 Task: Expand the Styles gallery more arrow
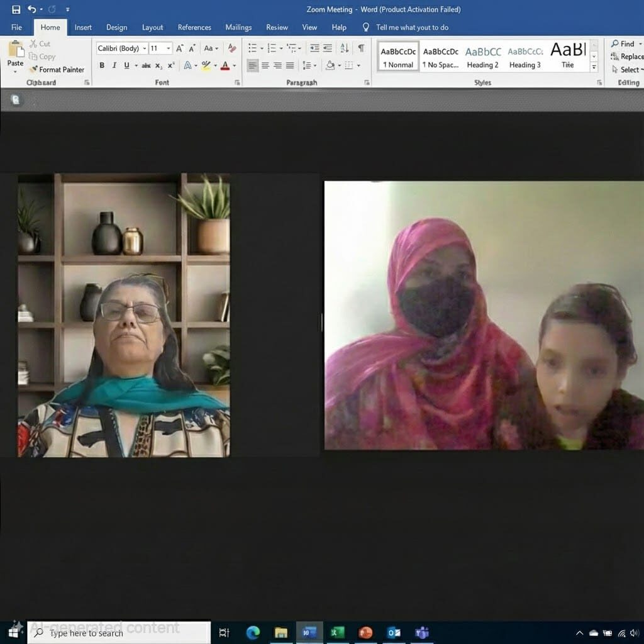click(594, 67)
